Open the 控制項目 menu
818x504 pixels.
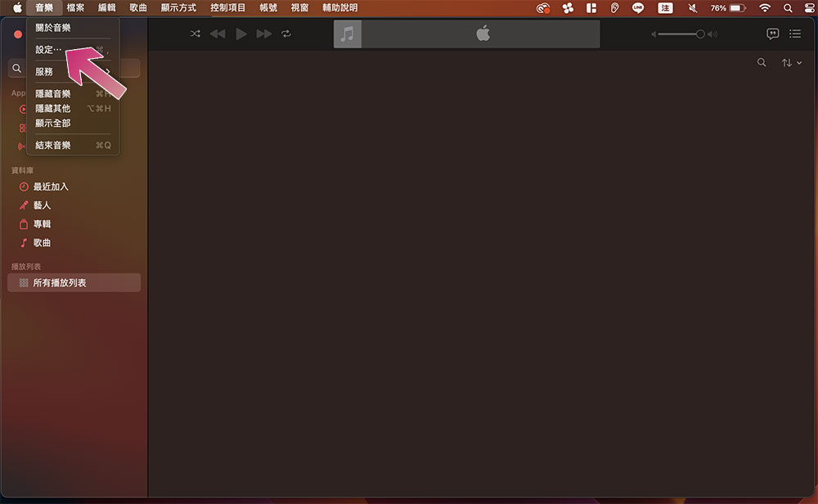pos(228,8)
